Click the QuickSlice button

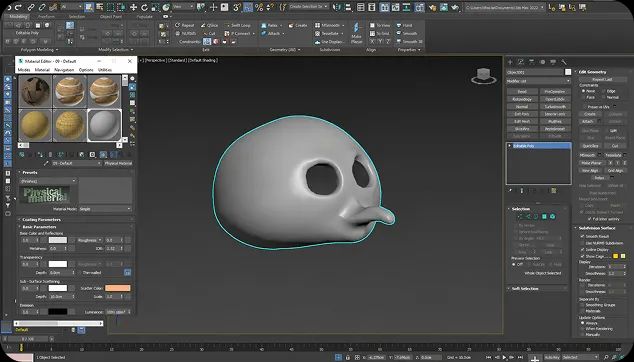590,146
